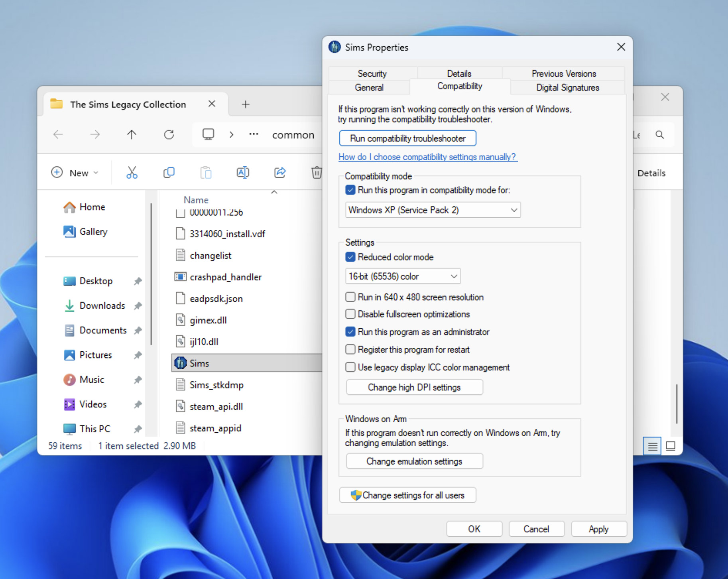Go up one folder level in Explorer
The height and width of the screenshot is (579, 728).
click(132, 135)
